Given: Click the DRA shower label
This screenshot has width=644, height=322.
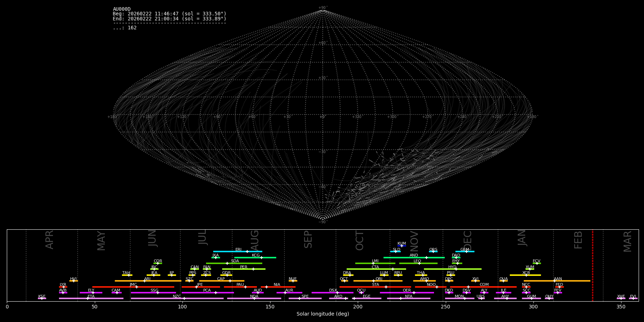Looking at the screenshot, I should (x=347, y=273).
